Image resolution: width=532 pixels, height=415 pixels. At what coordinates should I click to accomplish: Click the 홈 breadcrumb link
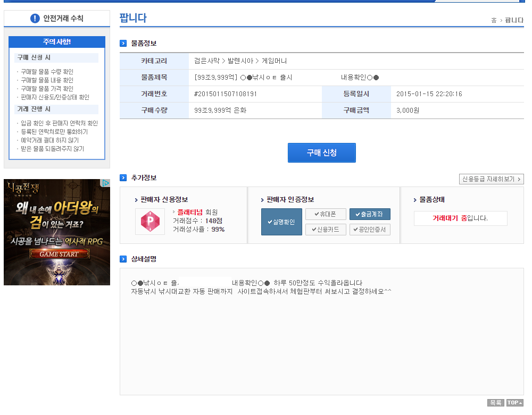click(x=494, y=20)
